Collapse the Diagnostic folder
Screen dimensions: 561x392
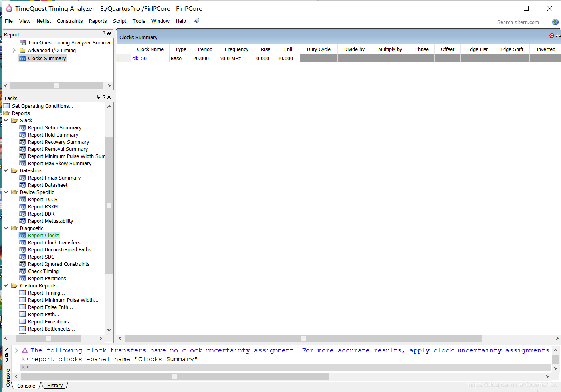(x=6, y=228)
